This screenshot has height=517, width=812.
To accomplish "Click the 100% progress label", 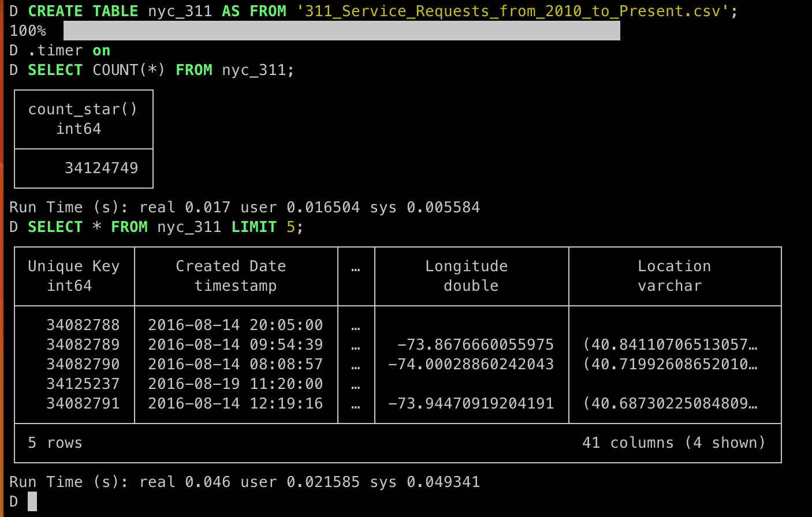I will tap(28, 31).
